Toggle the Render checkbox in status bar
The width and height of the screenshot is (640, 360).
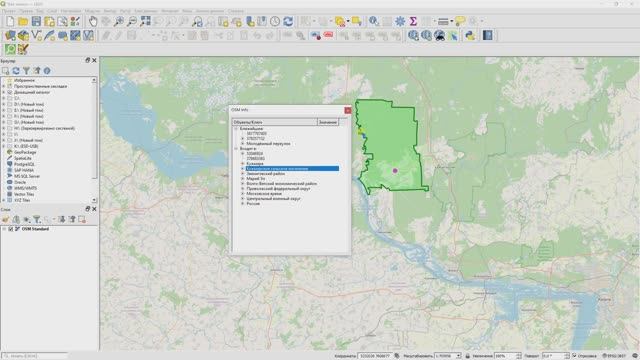pyautogui.click(x=574, y=356)
